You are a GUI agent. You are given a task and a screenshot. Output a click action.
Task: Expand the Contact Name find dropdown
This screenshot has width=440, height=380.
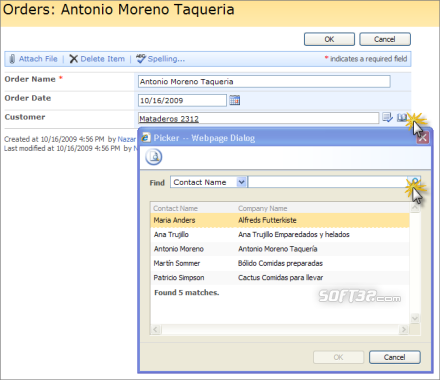coord(241,182)
